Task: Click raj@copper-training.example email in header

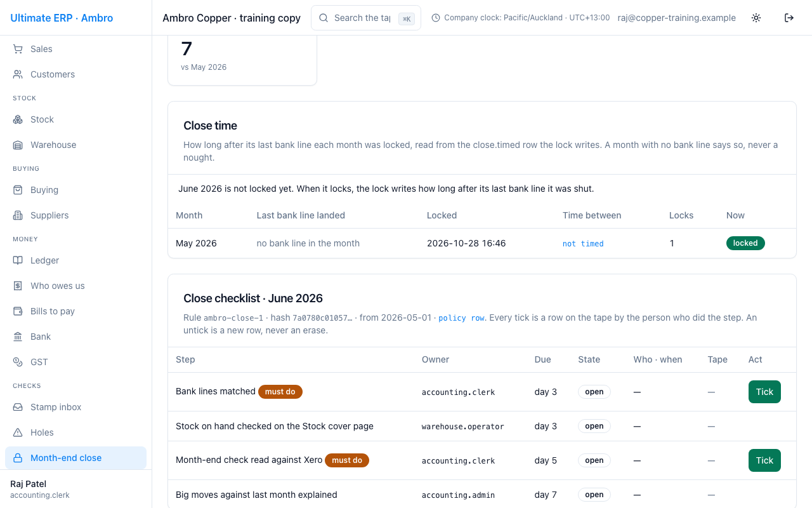Action: (x=677, y=18)
